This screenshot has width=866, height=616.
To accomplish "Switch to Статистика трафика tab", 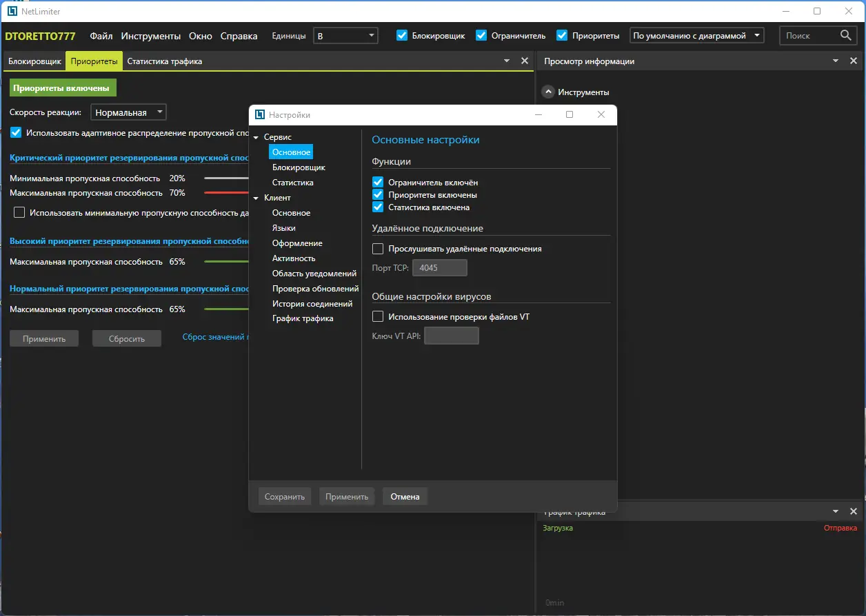I will (x=164, y=61).
